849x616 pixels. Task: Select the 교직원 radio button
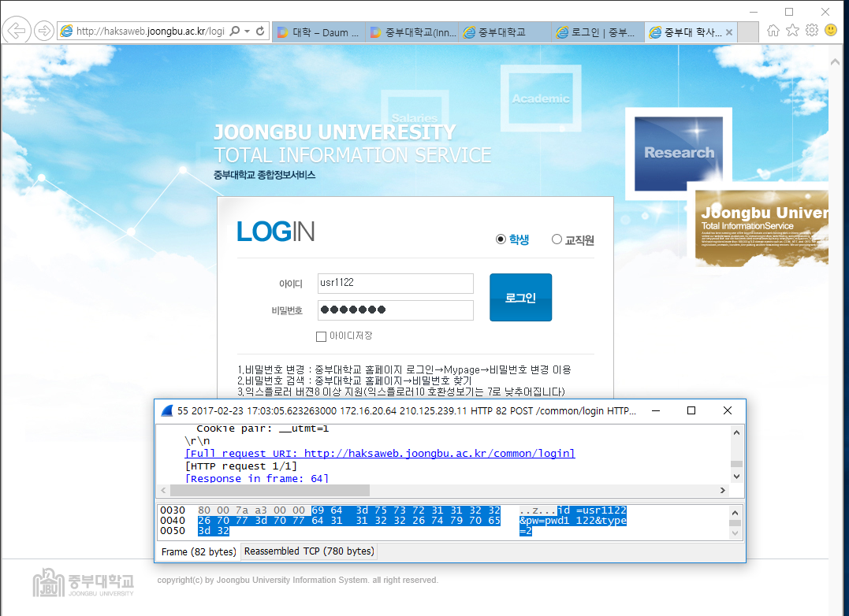click(x=557, y=239)
